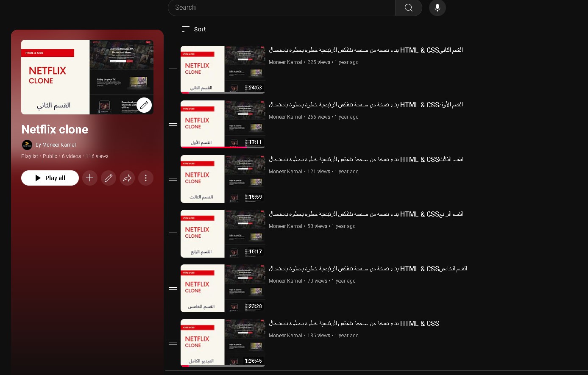Edit playlist thumbnail with pencil overlay icon
Viewport: 588px width, 375px height.
[144, 105]
